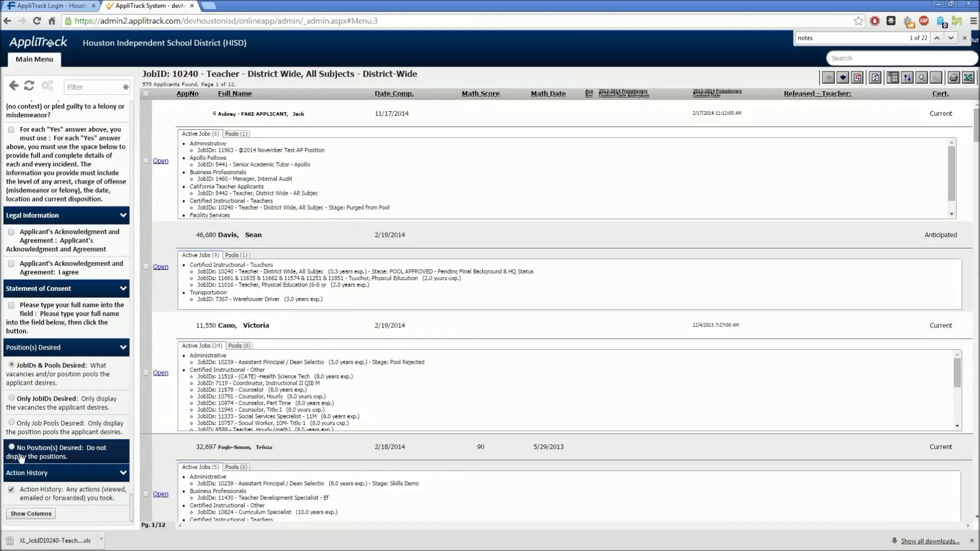Screen dimensions: 980x551
Task: Check the checkbox next to Davis, Sean
Action: (x=146, y=266)
